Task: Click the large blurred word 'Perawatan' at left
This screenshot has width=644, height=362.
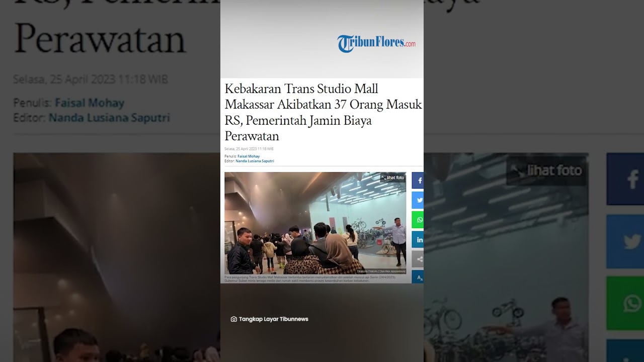Action: pyautogui.click(x=100, y=39)
